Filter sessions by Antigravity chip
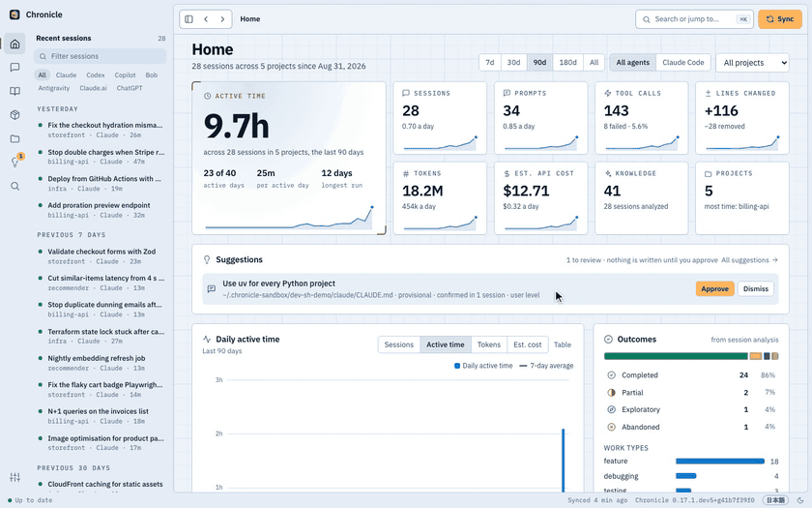The width and height of the screenshot is (812, 508). pos(54,88)
